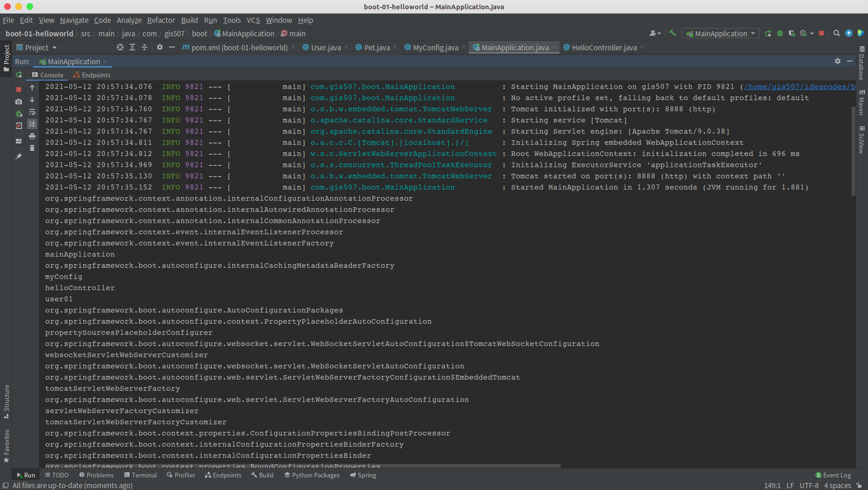868x490 pixels.
Task: Clear all console output with trash icon
Action: pyautogui.click(x=32, y=148)
